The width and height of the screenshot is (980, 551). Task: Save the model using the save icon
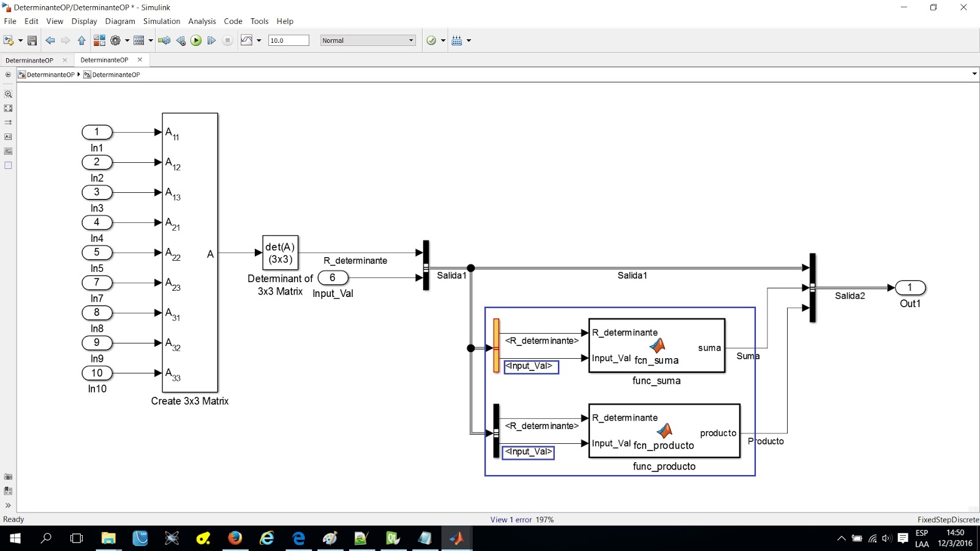tap(31, 40)
